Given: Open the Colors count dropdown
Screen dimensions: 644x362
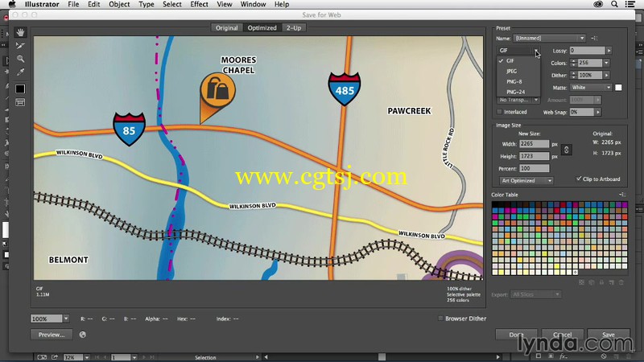Looking at the screenshot, I should (x=606, y=63).
